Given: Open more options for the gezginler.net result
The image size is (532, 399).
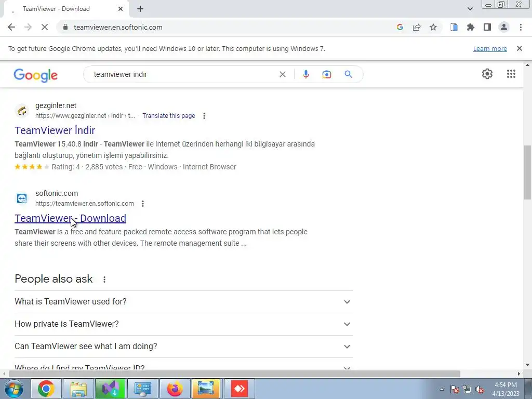Looking at the screenshot, I should click(x=204, y=116).
